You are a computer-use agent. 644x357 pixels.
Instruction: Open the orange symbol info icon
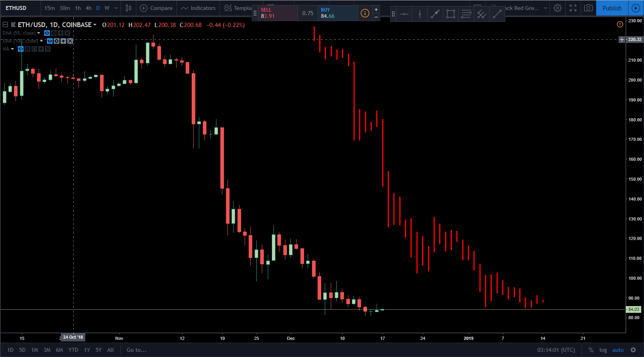tap(365, 13)
